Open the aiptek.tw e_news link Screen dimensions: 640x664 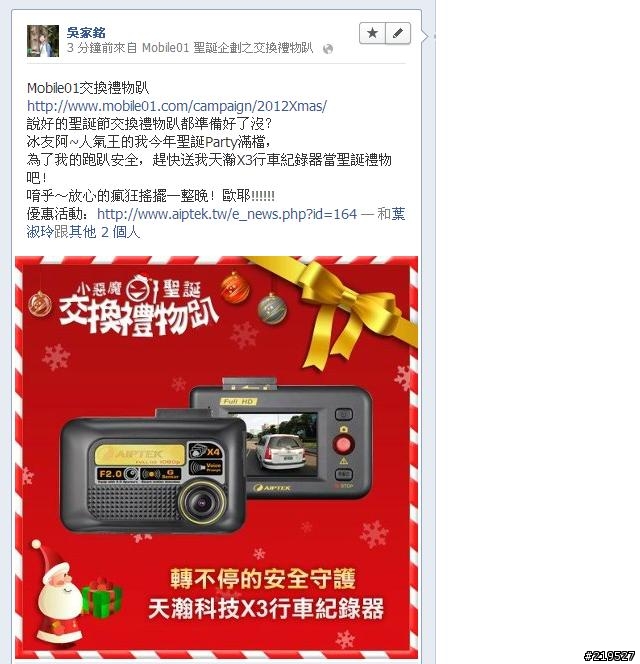click(x=227, y=214)
